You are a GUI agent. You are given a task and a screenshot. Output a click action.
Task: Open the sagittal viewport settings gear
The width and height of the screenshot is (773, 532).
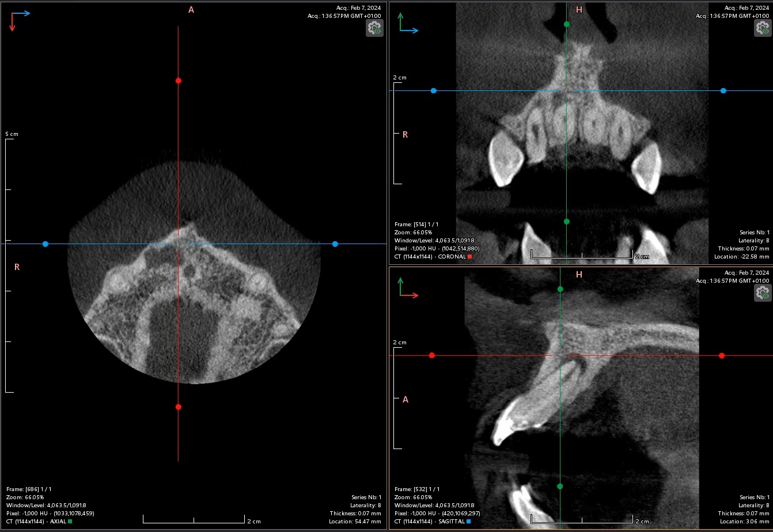(x=763, y=292)
